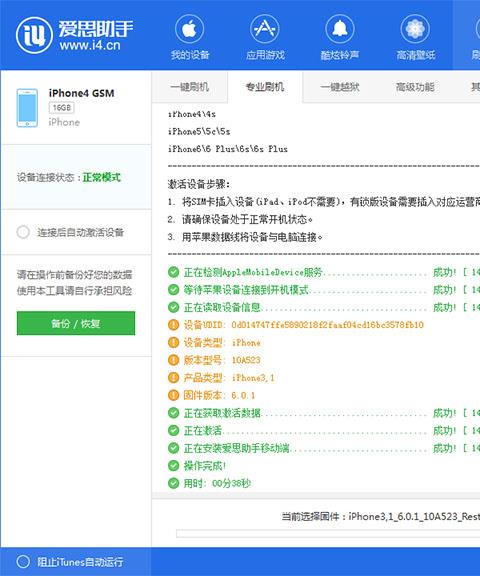480x576 pixels.
Task: Click the iPhone3,1 product type value
Action: point(253,378)
